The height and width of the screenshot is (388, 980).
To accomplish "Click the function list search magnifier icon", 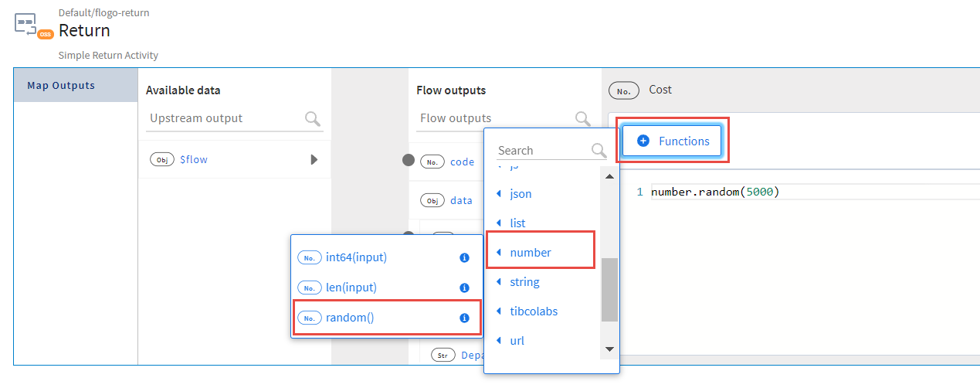I will point(598,150).
